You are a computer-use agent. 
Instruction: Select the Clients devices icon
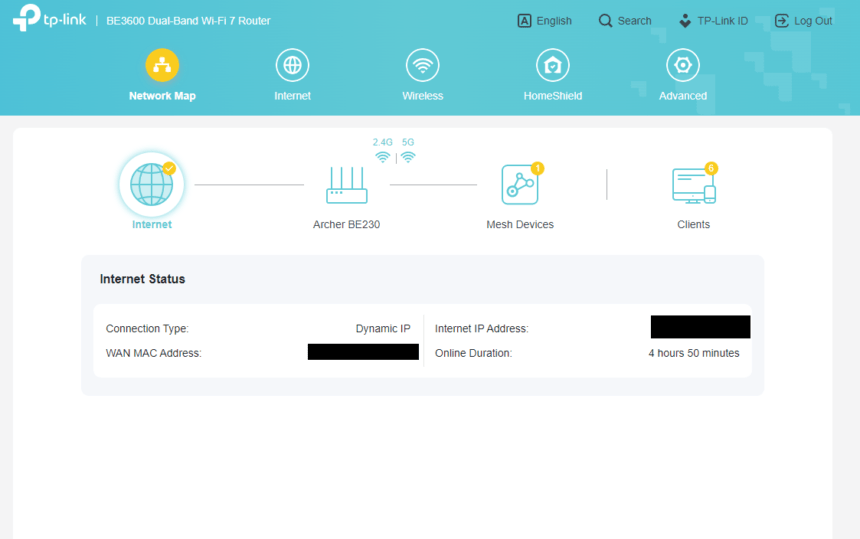click(694, 185)
